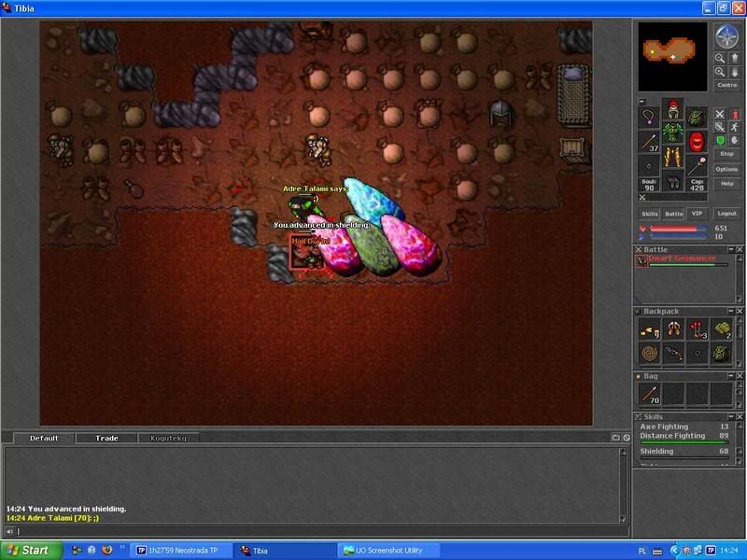This screenshot has width=747, height=560.
Task: Zoom in the minimap
Action: (x=720, y=72)
